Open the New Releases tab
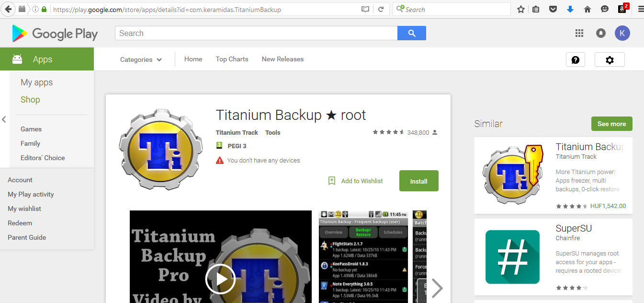644x303 pixels. pos(282,59)
